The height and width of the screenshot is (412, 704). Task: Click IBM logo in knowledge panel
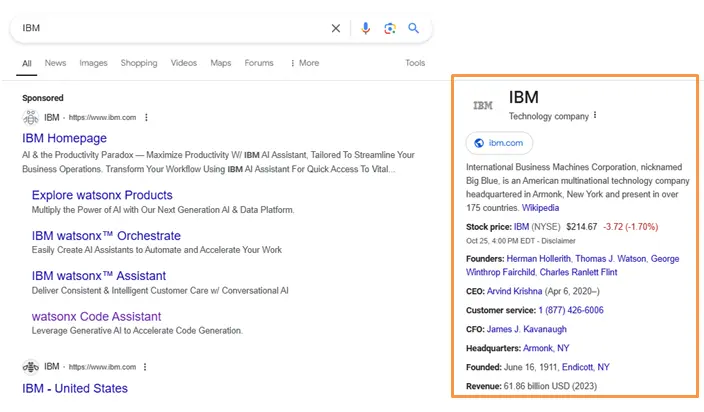[x=483, y=104]
